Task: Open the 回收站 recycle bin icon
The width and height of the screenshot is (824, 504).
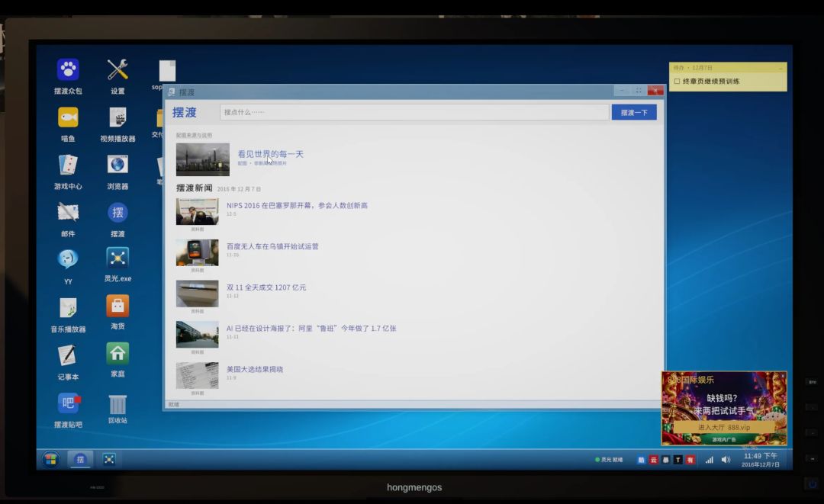Action: click(117, 404)
